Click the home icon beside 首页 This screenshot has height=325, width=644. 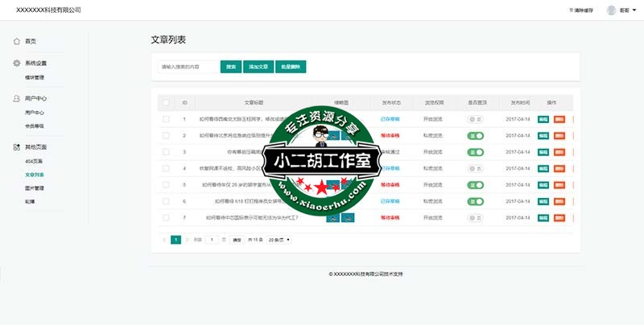[x=17, y=41]
